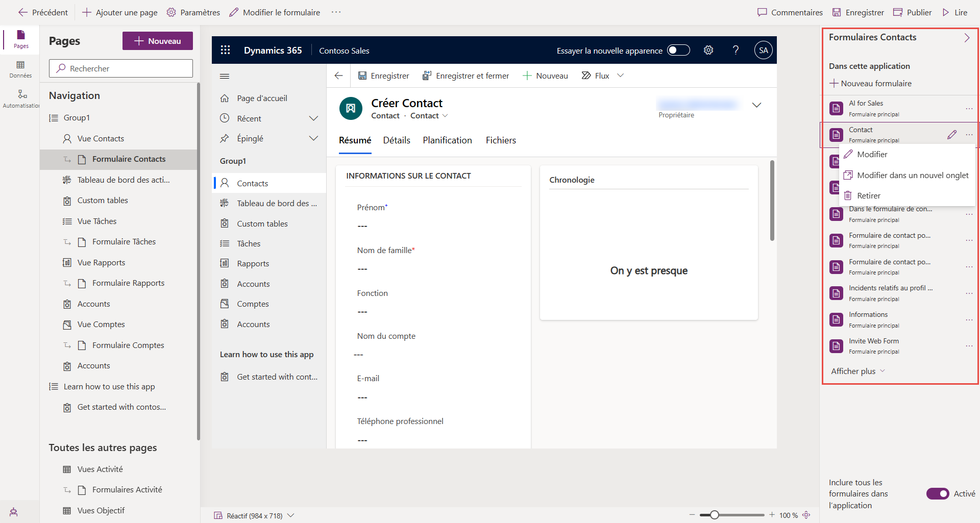Select the Résumé tab
Viewport: 980px width, 523px height.
355,140
